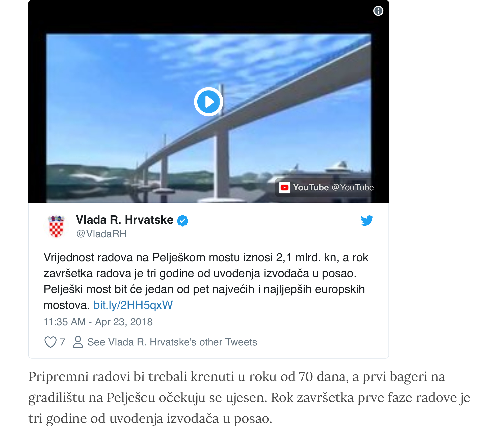Click the 11:35 AM - Apr 23, 2018 timestamp

tap(98, 322)
